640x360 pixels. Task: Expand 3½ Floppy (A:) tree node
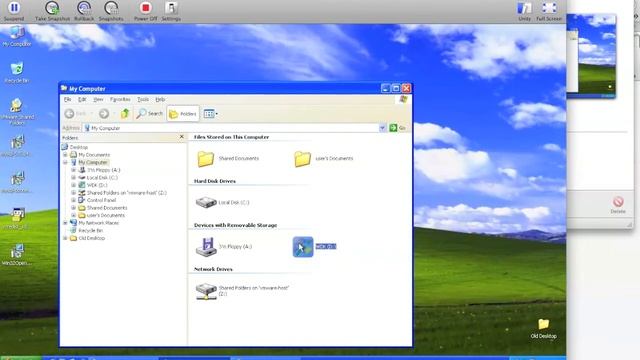[73, 170]
